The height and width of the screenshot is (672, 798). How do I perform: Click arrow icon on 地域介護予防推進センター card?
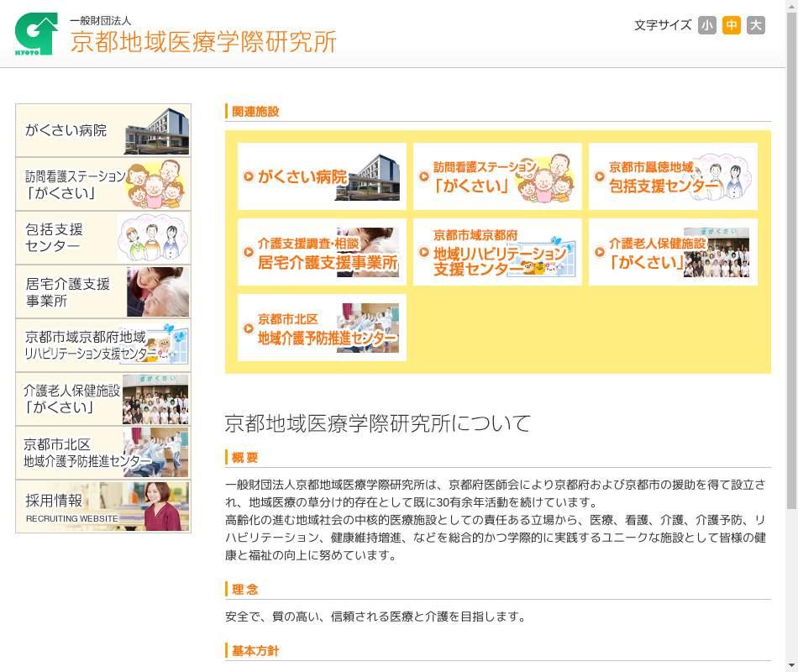pos(249,328)
